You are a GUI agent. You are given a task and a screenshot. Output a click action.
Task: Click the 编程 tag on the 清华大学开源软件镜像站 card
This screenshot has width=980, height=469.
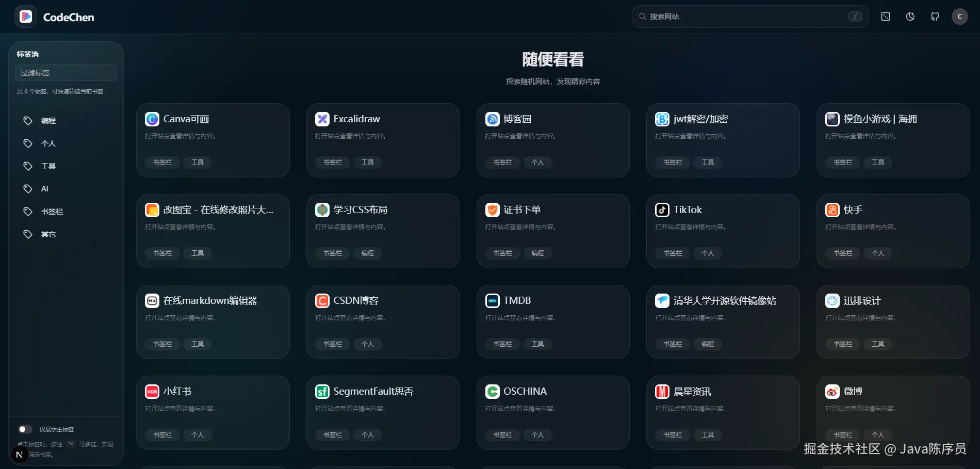(x=708, y=344)
